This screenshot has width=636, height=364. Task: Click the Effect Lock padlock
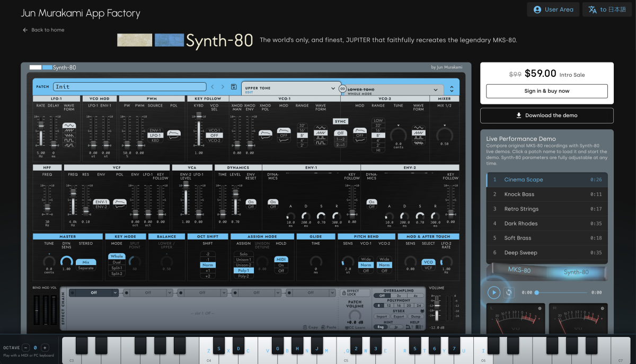pyautogui.click(x=343, y=293)
